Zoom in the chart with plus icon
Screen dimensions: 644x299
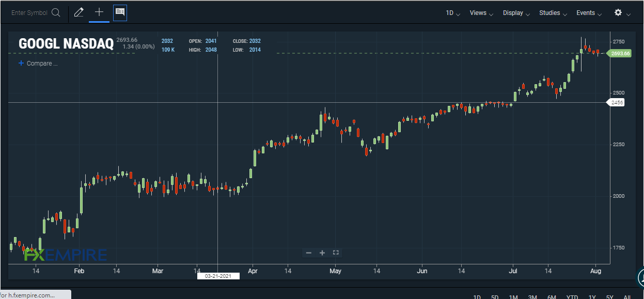(x=322, y=253)
